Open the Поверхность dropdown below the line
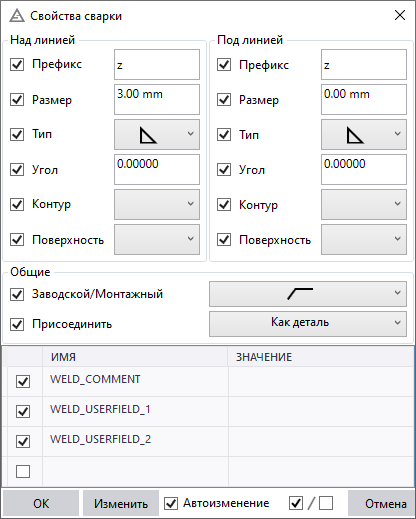416x519 pixels. (x=364, y=239)
